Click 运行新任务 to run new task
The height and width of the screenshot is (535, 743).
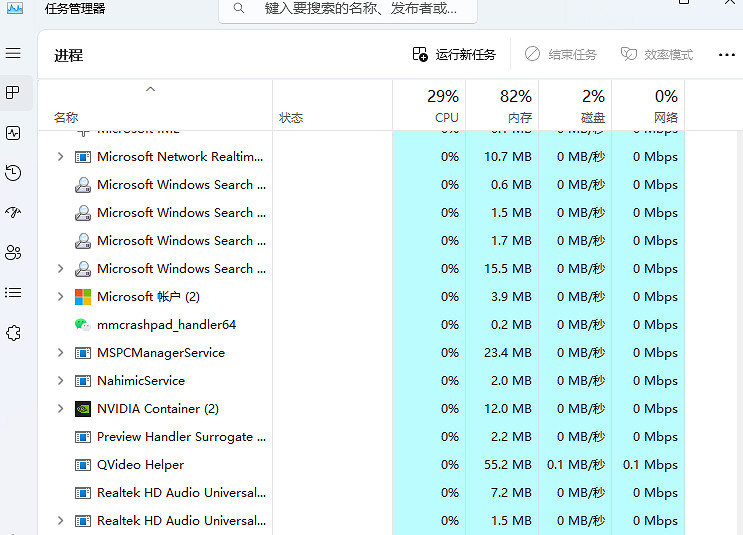454,55
